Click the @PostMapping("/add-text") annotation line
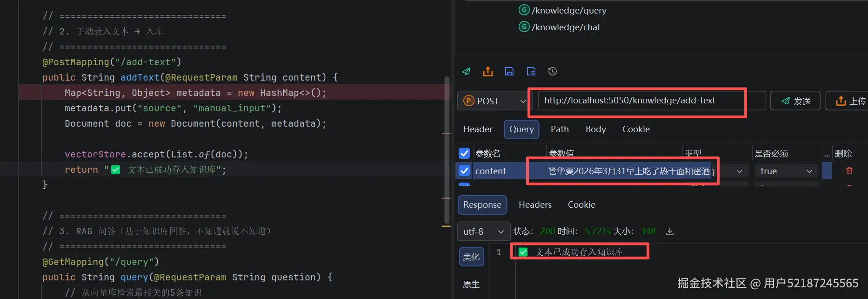This screenshot has height=299, width=868. tap(112, 62)
